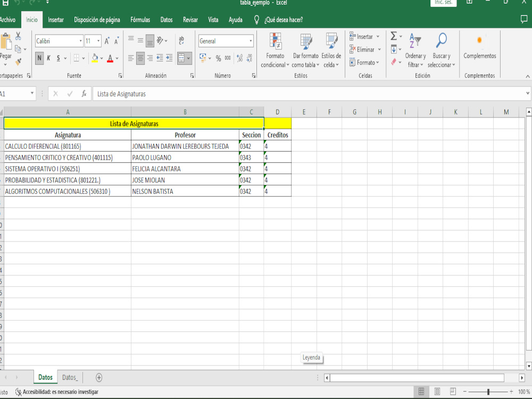Image resolution: width=532 pixels, height=399 pixels.
Task: Click the text orientation icon
Action: (x=160, y=40)
